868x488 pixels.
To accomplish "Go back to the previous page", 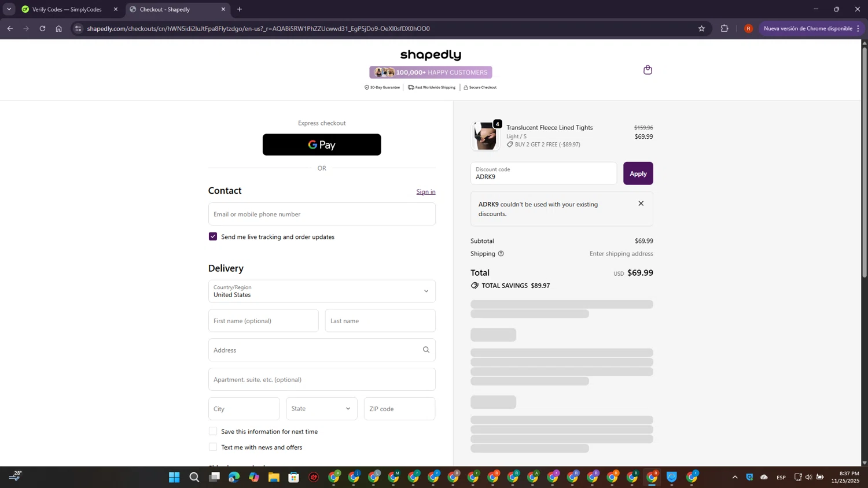I will coord(10,28).
